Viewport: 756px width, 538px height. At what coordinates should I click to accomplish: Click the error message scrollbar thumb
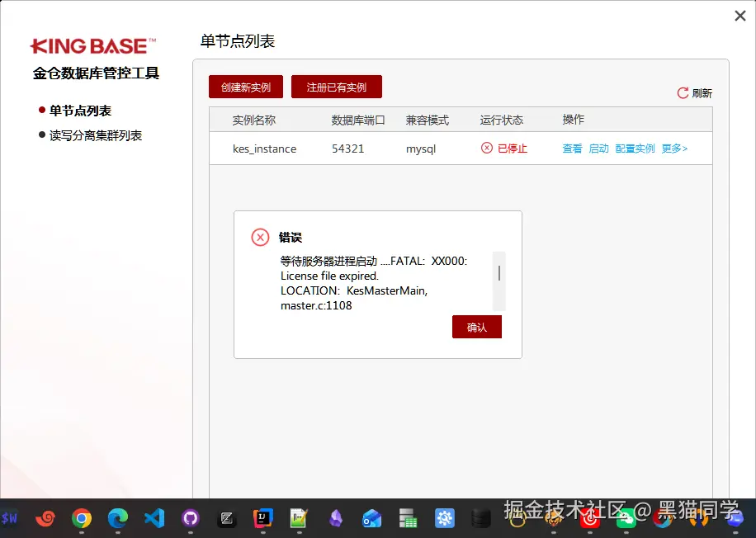(x=499, y=273)
